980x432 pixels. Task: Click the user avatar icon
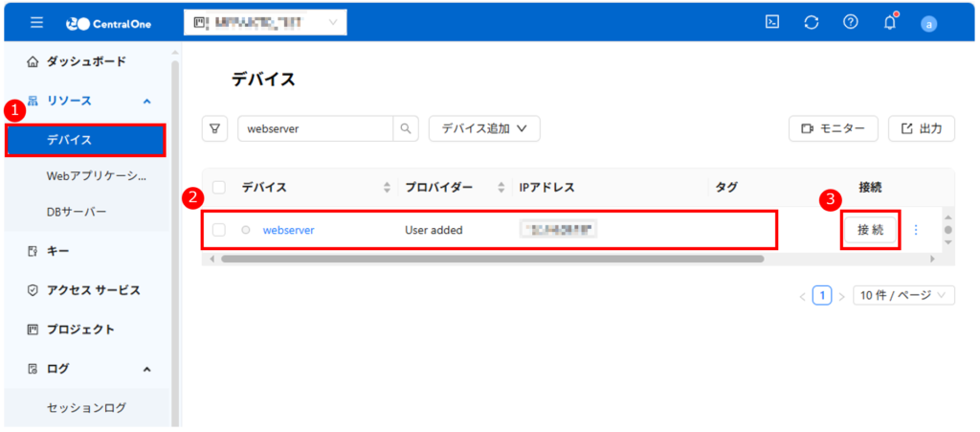click(927, 24)
